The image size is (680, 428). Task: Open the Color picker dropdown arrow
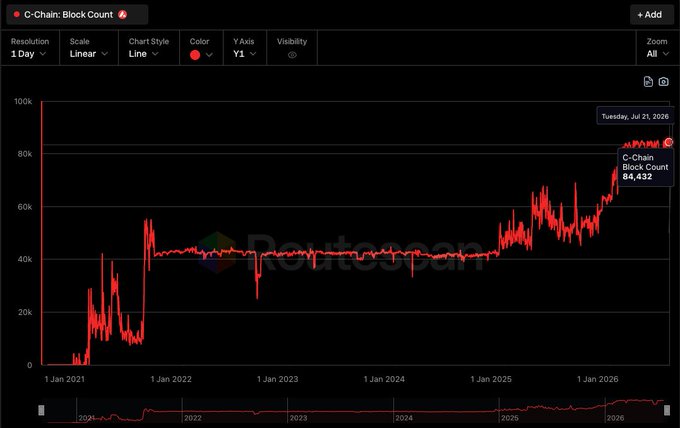pos(209,55)
